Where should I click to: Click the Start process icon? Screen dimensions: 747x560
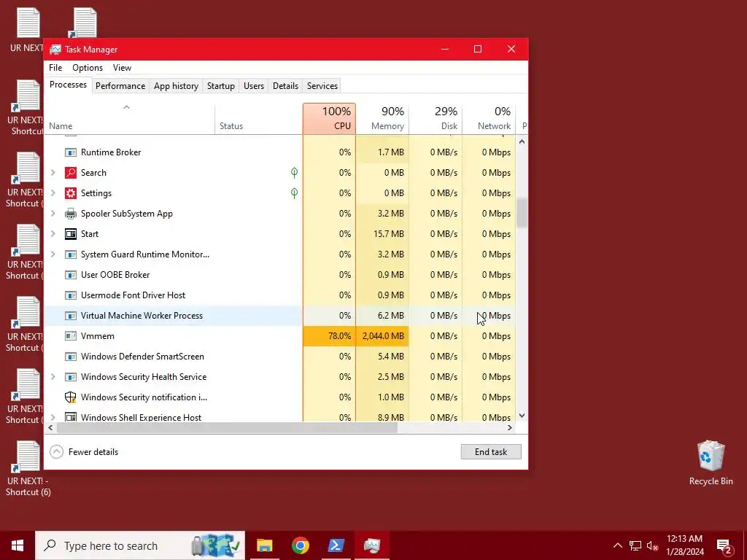tap(71, 234)
